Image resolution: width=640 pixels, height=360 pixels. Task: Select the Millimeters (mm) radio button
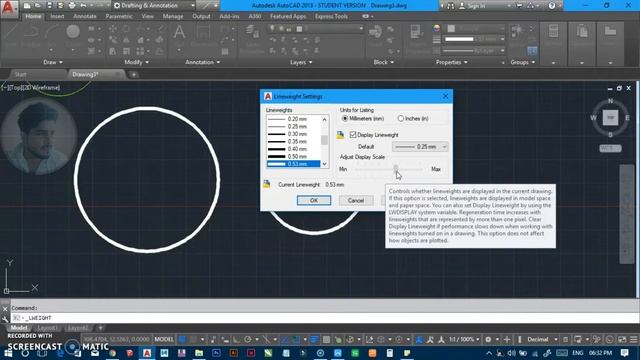click(x=345, y=118)
